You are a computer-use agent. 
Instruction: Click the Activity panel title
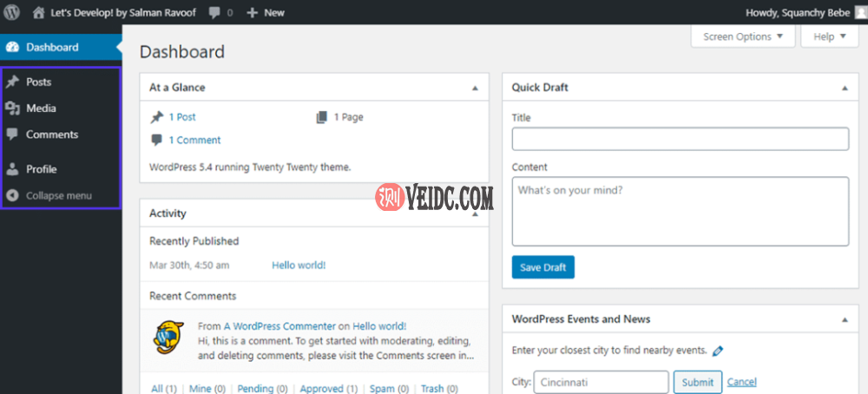(x=168, y=213)
